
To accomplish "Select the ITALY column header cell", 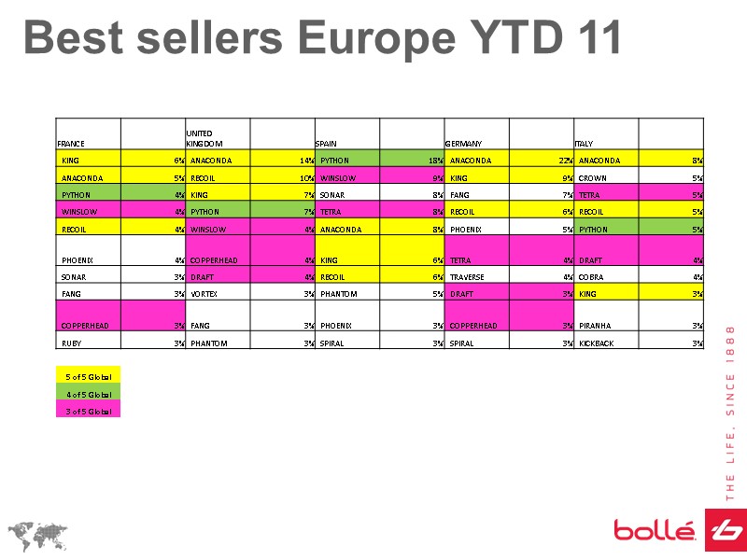I will 606,134.
